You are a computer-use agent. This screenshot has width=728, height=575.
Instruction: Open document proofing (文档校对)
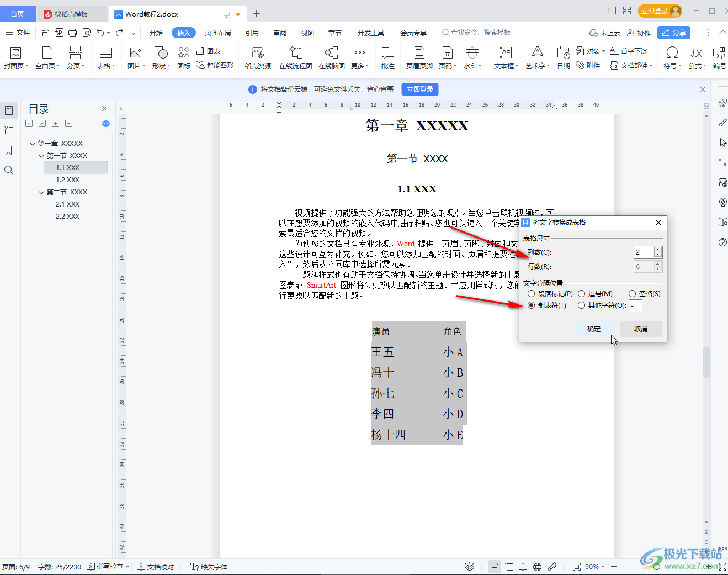click(x=156, y=567)
